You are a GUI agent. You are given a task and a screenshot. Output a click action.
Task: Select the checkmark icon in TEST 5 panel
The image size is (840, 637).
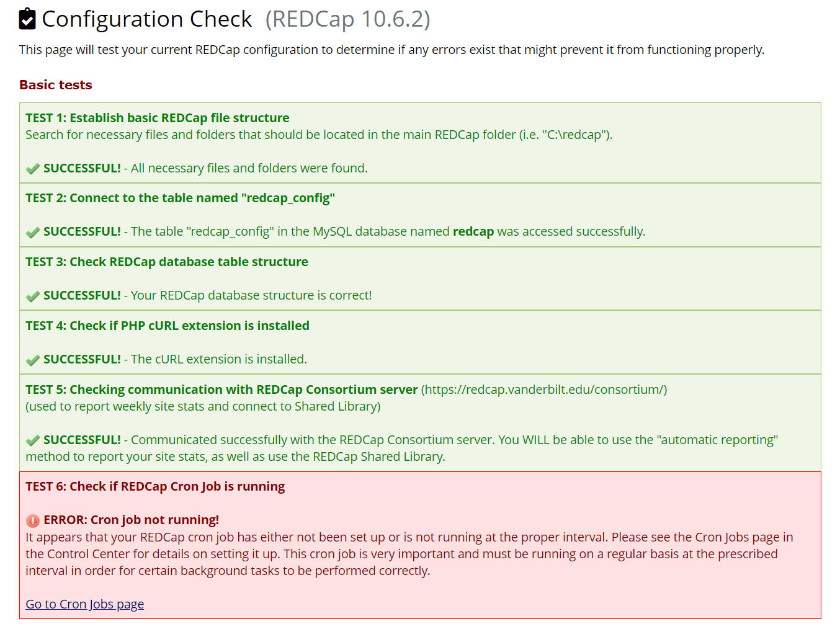(x=32, y=440)
